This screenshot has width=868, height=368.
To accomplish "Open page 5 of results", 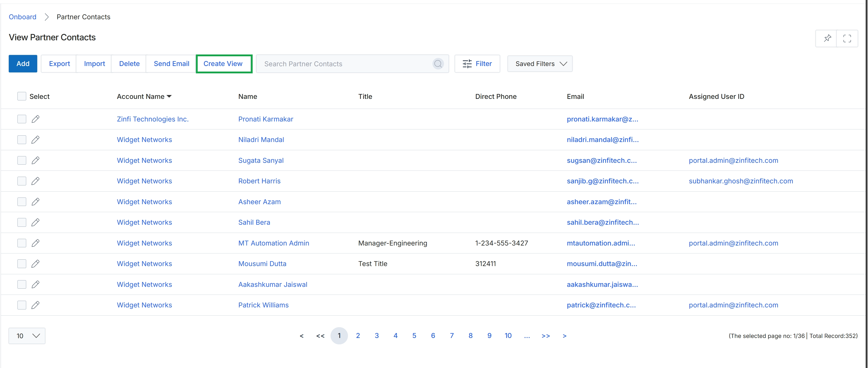I will pyautogui.click(x=414, y=336).
